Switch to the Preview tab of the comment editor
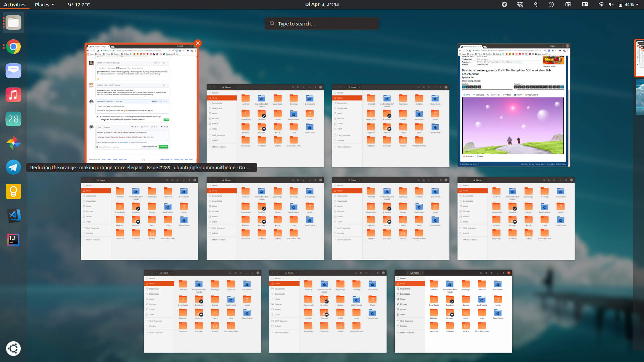 pos(107,127)
